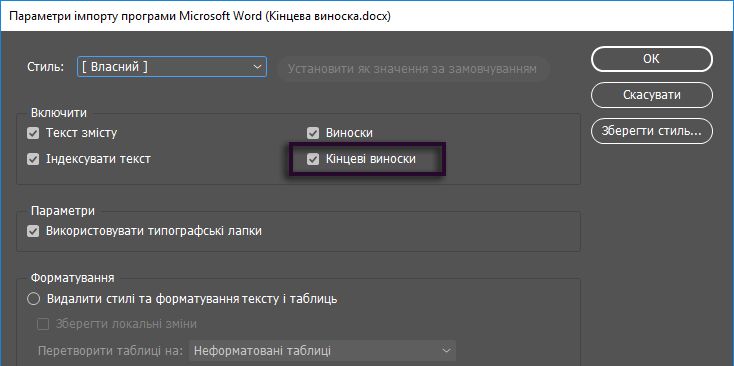734x366 pixels.
Task: Click the Форматування group heading
Action: click(x=73, y=278)
